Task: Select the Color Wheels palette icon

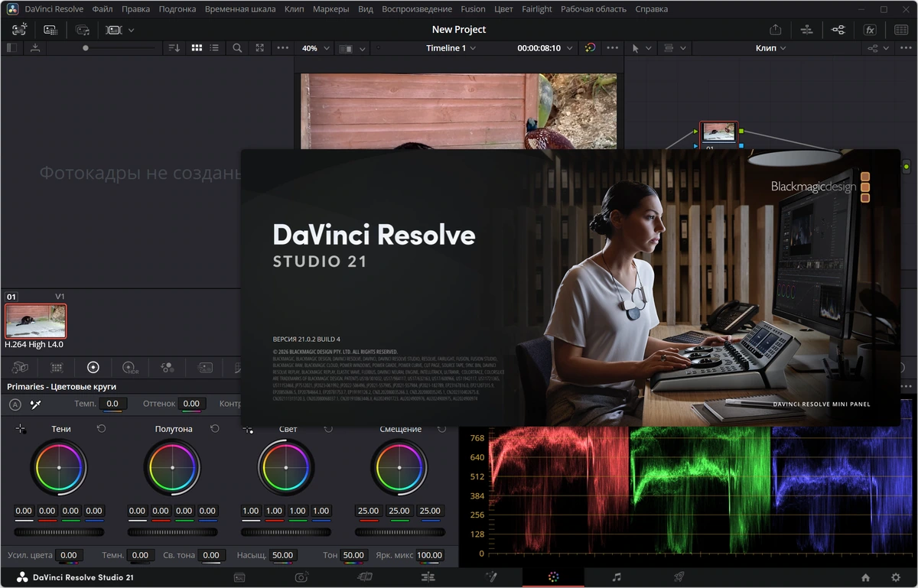Action: (x=93, y=368)
